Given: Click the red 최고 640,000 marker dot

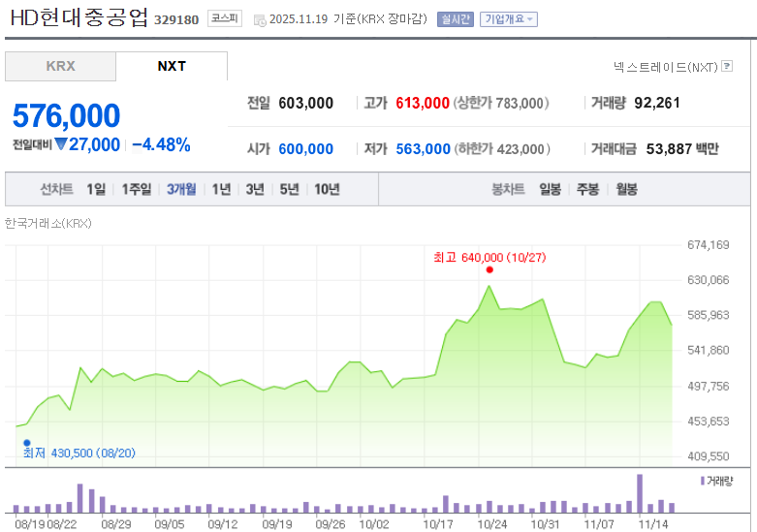Looking at the screenshot, I should click(x=489, y=269).
